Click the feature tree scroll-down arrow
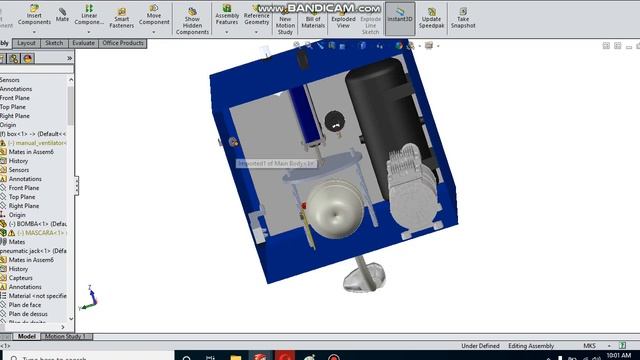The width and height of the screenshot is (640, 360). point(71,318)
